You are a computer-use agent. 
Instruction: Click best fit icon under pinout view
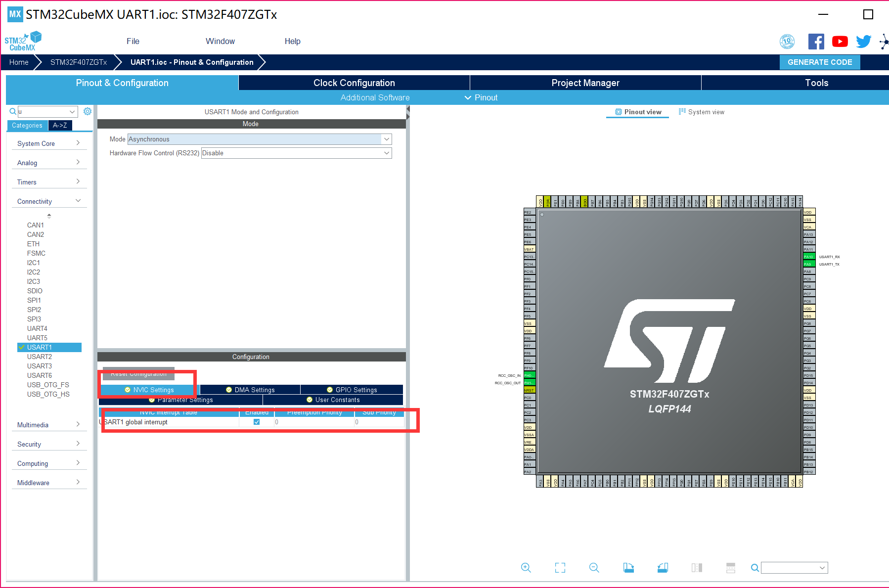pos(560,567)
